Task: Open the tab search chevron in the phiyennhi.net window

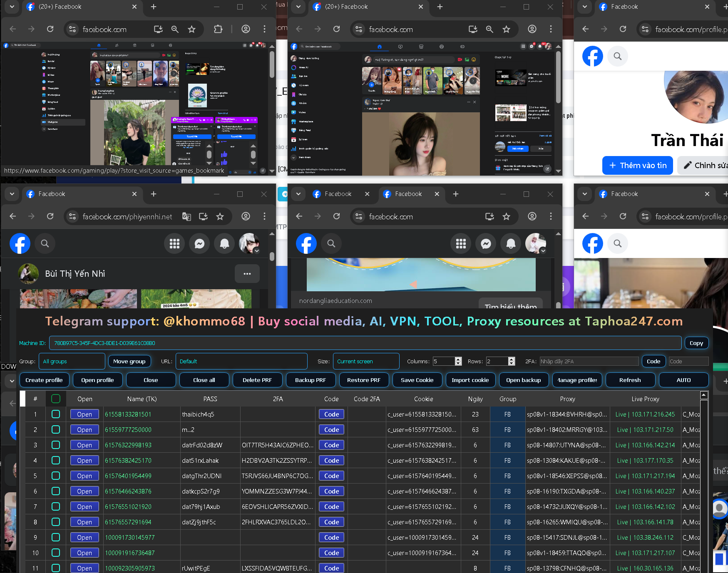Action: click(12, 194)
